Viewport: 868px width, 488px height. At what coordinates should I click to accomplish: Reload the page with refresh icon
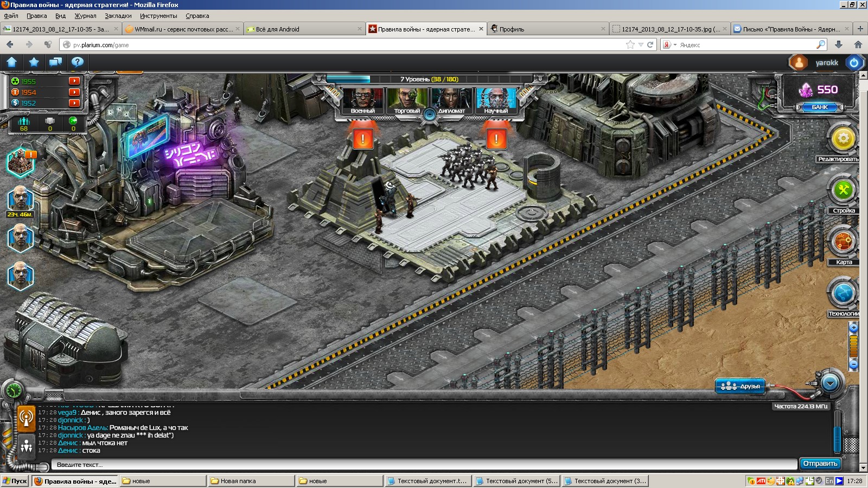[x=650, y=45]
